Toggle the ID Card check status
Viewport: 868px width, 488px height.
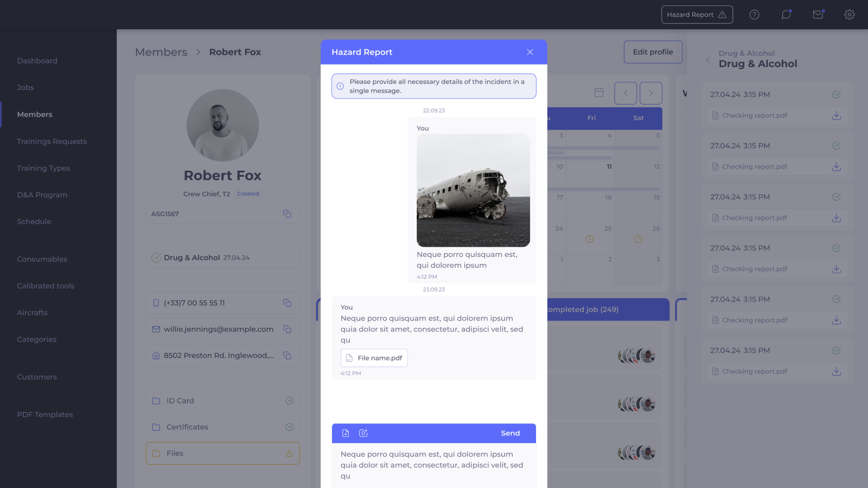[x=289, y=401]
